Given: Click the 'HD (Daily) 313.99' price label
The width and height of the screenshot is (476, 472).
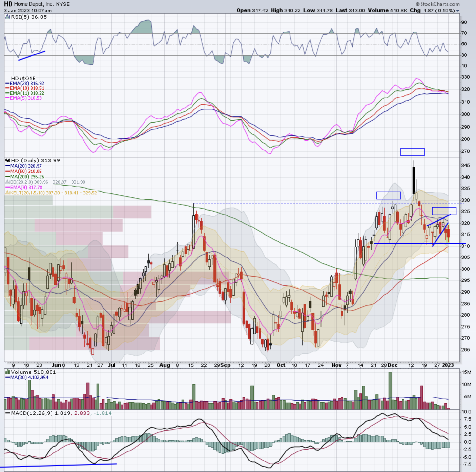Looking at the screenshot, I should tap(35, 160).
